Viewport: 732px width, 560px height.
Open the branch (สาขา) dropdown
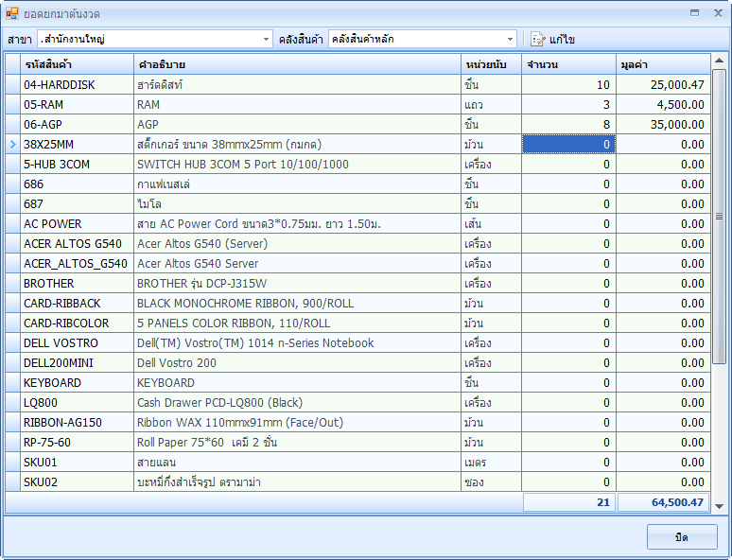(x=266, y=39)
